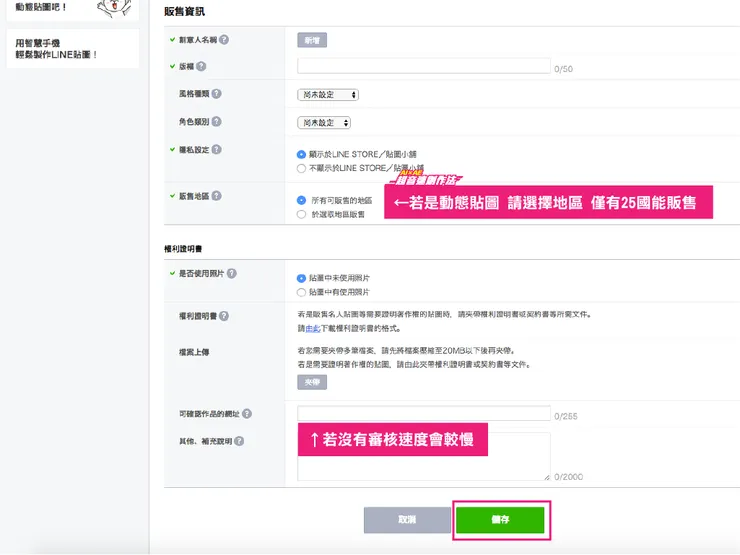Select 貼圖中有使用照片 radio option

[302, 293]
